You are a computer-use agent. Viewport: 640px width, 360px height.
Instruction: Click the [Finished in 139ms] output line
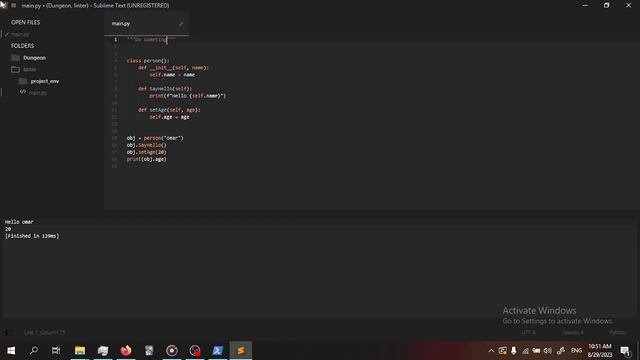click(x=32, y=236)
